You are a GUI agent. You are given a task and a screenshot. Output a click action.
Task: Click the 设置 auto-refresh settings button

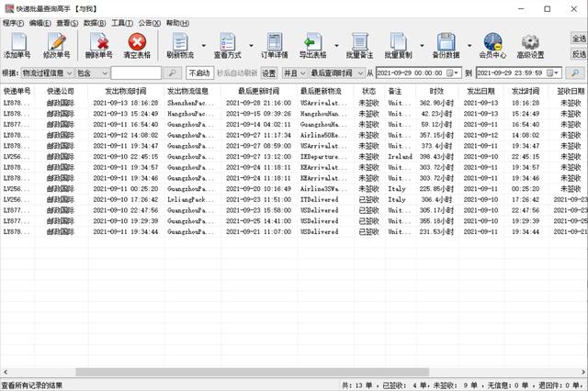click(x=269, y=73)
